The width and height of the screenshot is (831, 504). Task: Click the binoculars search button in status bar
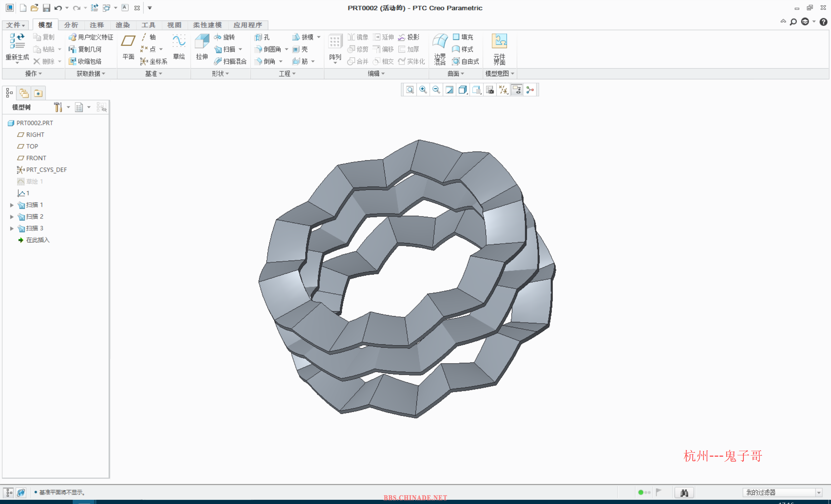click(684, 493)
